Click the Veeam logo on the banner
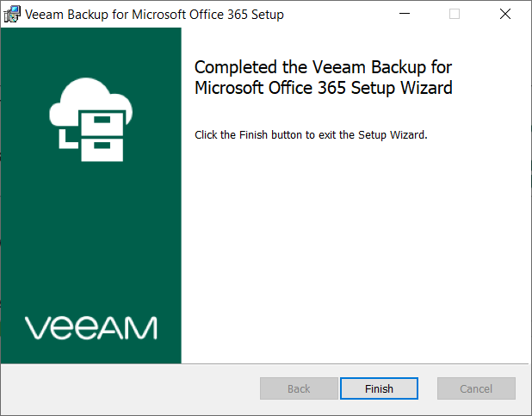Viewport: 532px width, 416px height. (90, 328)
